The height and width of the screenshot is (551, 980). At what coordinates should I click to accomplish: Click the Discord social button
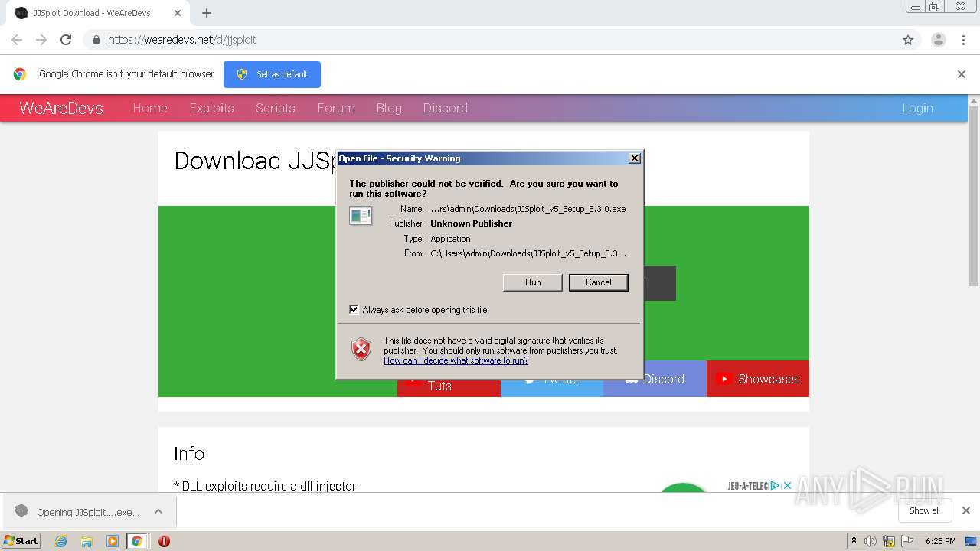pyautogui.click(x=655, y=379)
